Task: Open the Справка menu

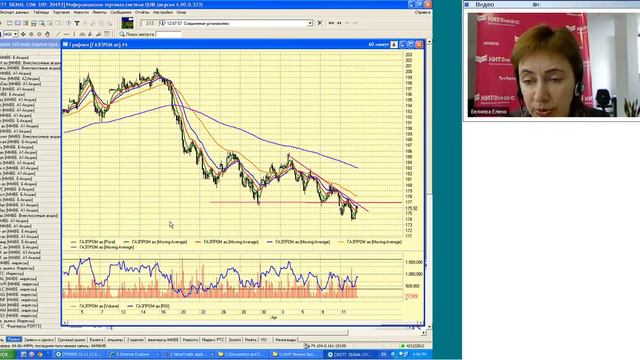Action: (422, 12)
